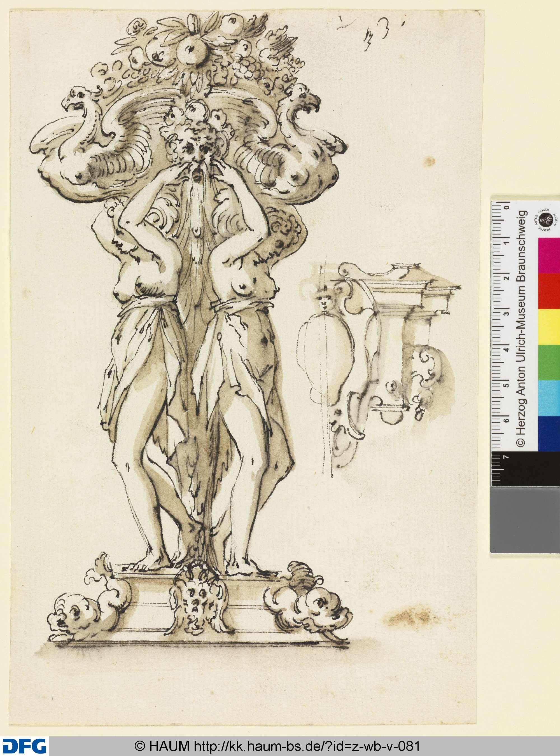Click the gray patch of the color chart

point(526,520)
